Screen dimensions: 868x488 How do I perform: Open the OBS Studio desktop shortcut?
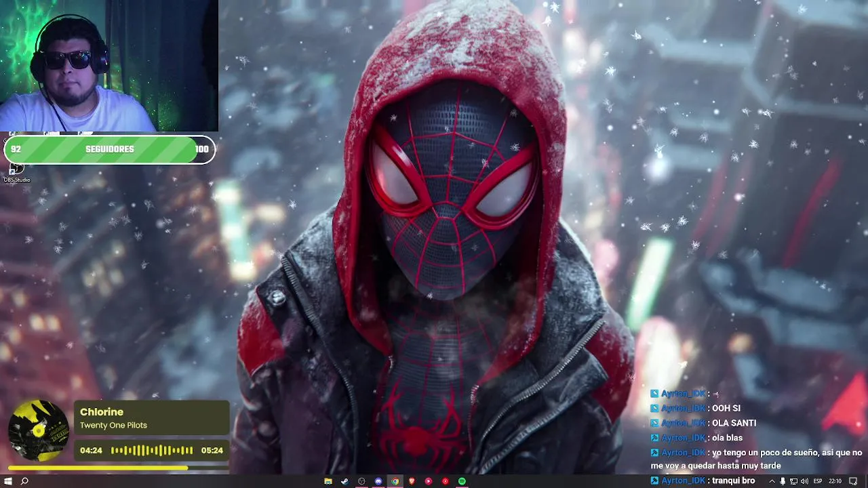point(16,172)
